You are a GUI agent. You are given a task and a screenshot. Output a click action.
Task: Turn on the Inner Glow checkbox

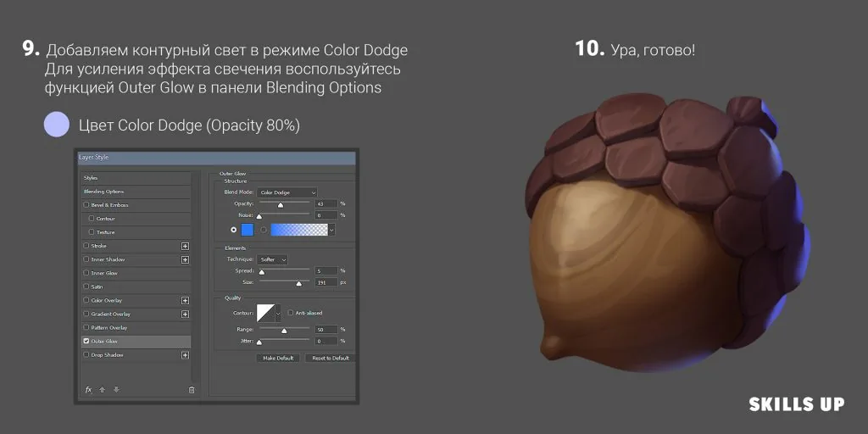[86, 273]
